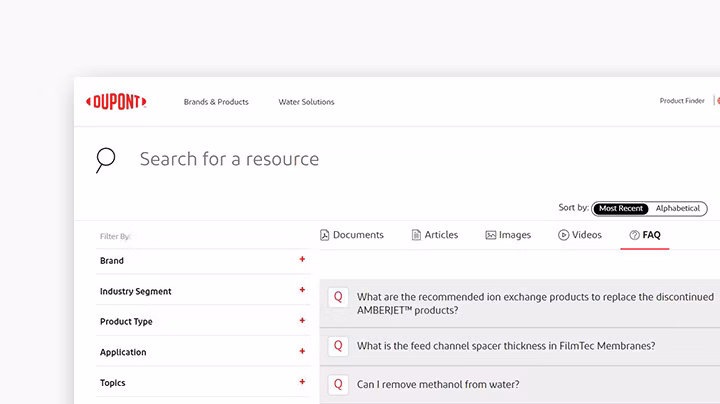This screenshot has width=720, height=404.
Task: Click the Topics filter label
Action: click(x=112, y=383)
